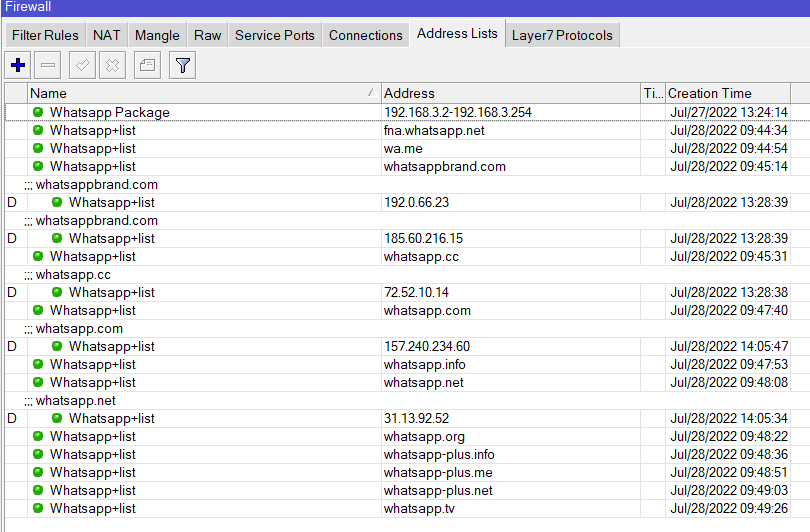
Task: Click the green icon of dynamic 192.0.66.23 entry
Action: (57, 202)
